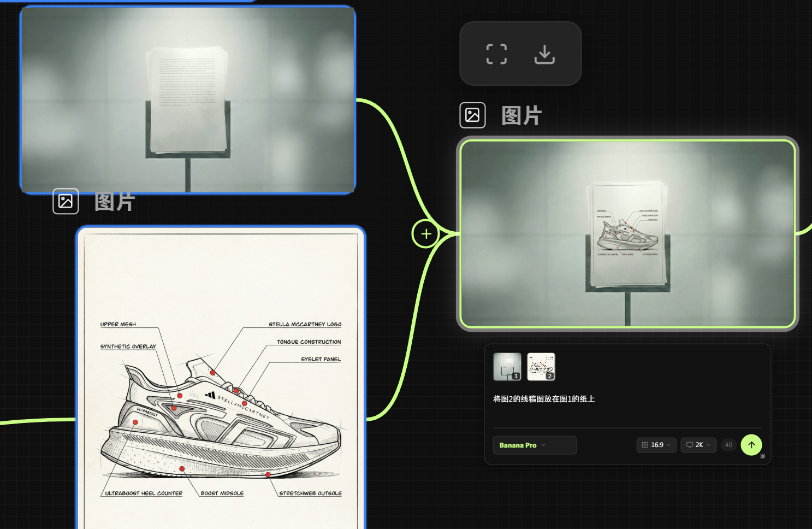
Task: Select reference thumbnail number 2
Action: pos(541,366)
